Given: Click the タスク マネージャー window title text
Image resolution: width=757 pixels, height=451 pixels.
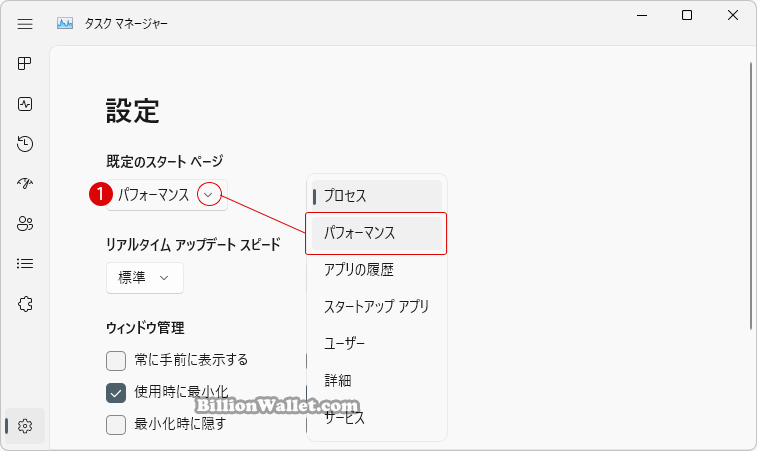Looking at the screenshot, I should [126, 24].
